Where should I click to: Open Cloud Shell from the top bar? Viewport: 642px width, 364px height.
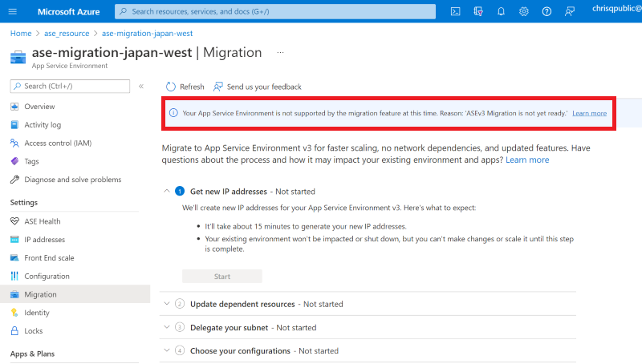click(455, 11)
